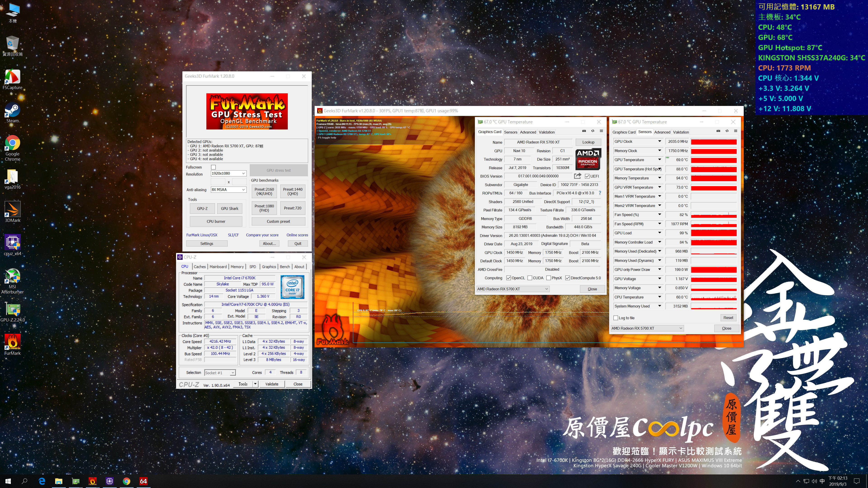Screen dimensions: 868x488
Task: Click camera icon in GPU-Z Sensors window
Action: (718, 131)
